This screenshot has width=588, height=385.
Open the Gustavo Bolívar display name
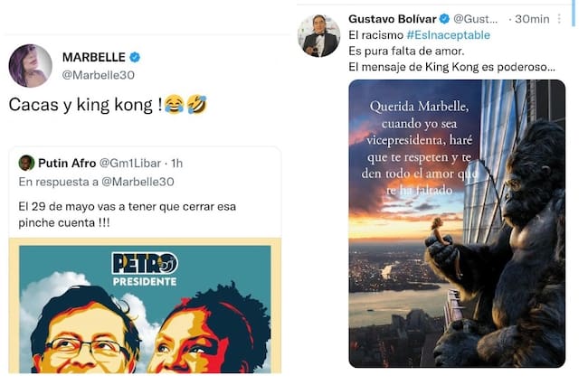393,19
